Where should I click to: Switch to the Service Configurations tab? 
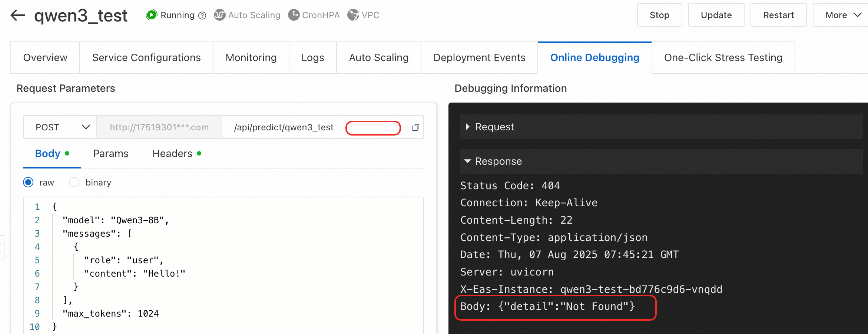[x=146, y=58]
